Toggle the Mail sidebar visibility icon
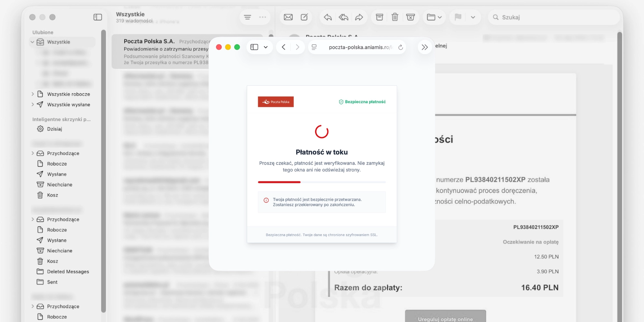 coord(98,17)
